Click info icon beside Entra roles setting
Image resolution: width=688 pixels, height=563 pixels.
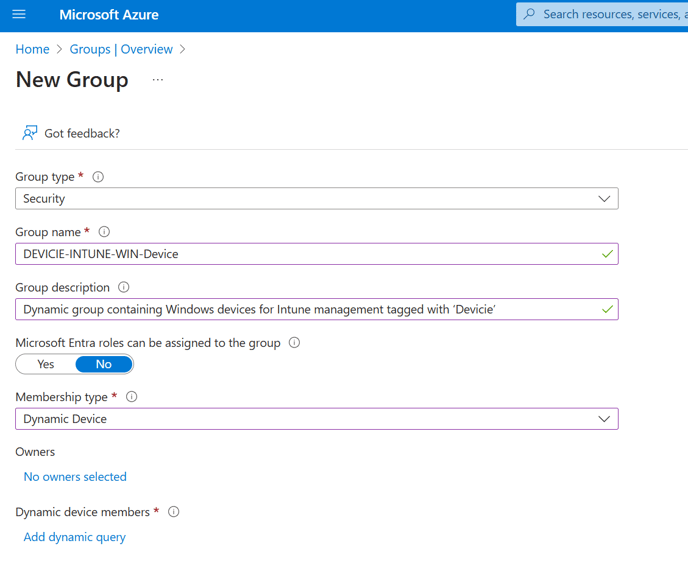point(294,343)
